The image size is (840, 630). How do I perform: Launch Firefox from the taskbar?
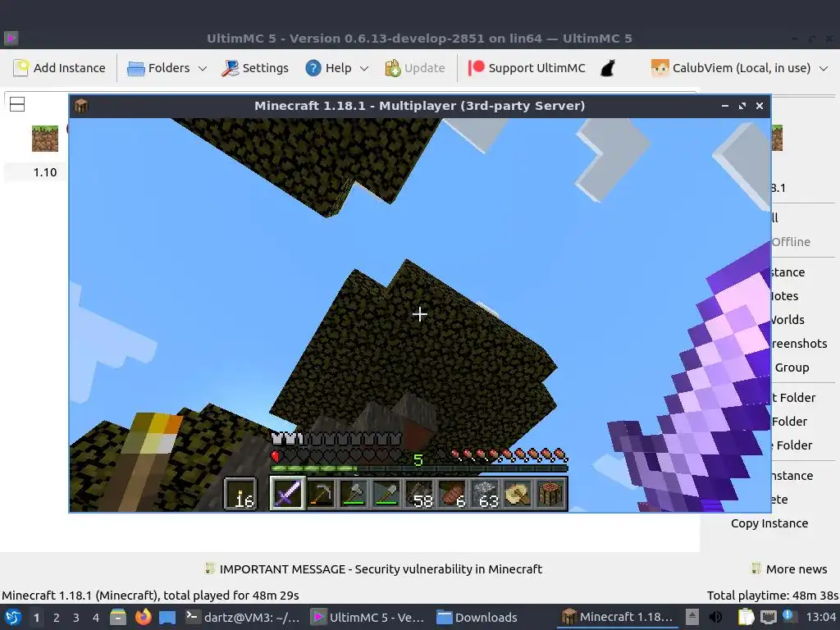click(143, 618)
